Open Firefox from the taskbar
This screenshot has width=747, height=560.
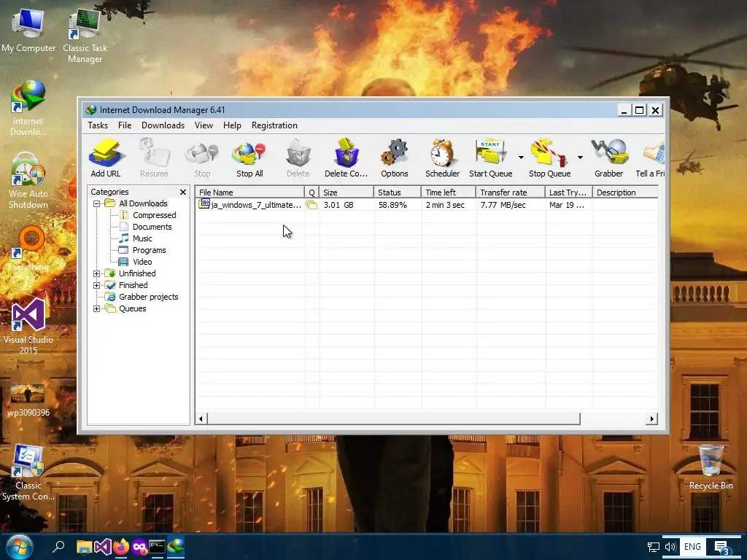[x=121, y=547]
